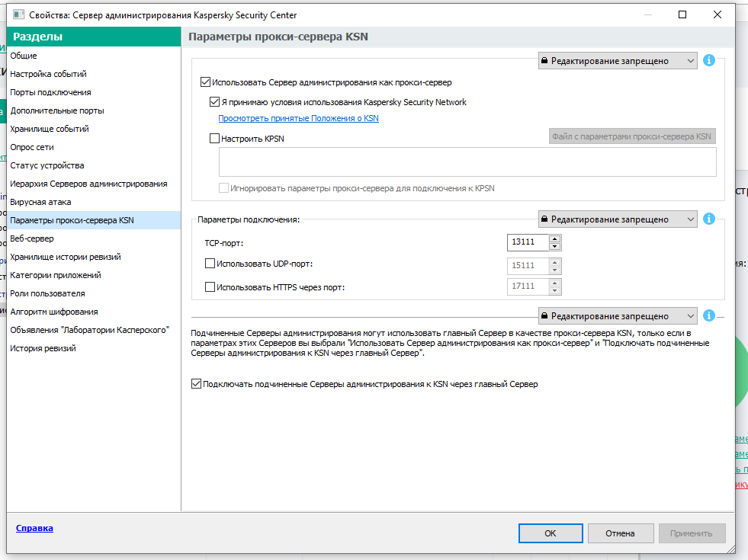The width and height of the screenshot is (748, 560).
Task: Open the Веб-сервер section
Action: [x=94, y=238]
